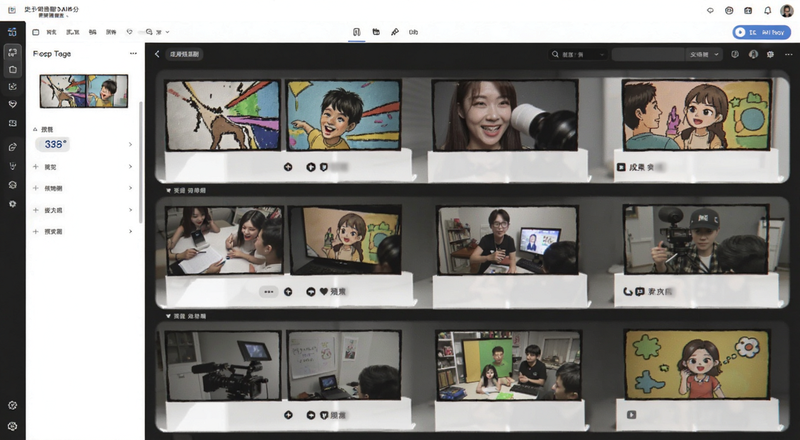
Task: Click the arrow circle under the women-at-table card
Action: 310,291
